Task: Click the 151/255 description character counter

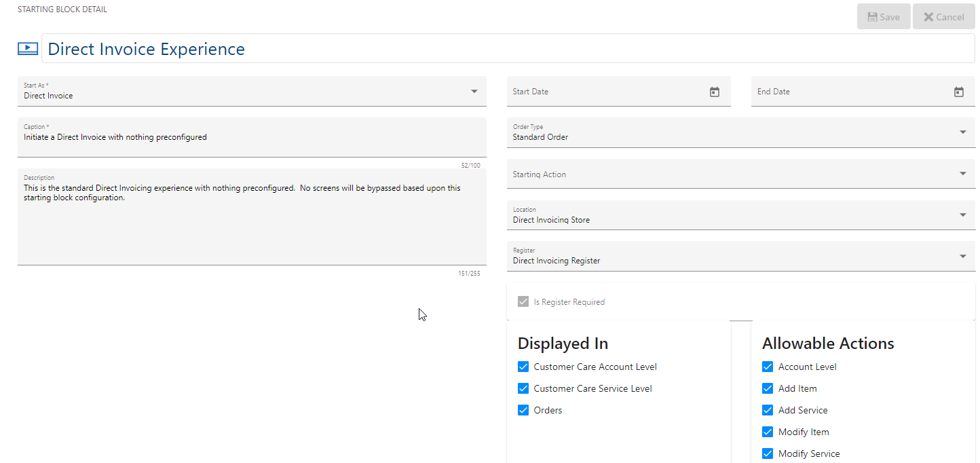Action: pos(469,274)
